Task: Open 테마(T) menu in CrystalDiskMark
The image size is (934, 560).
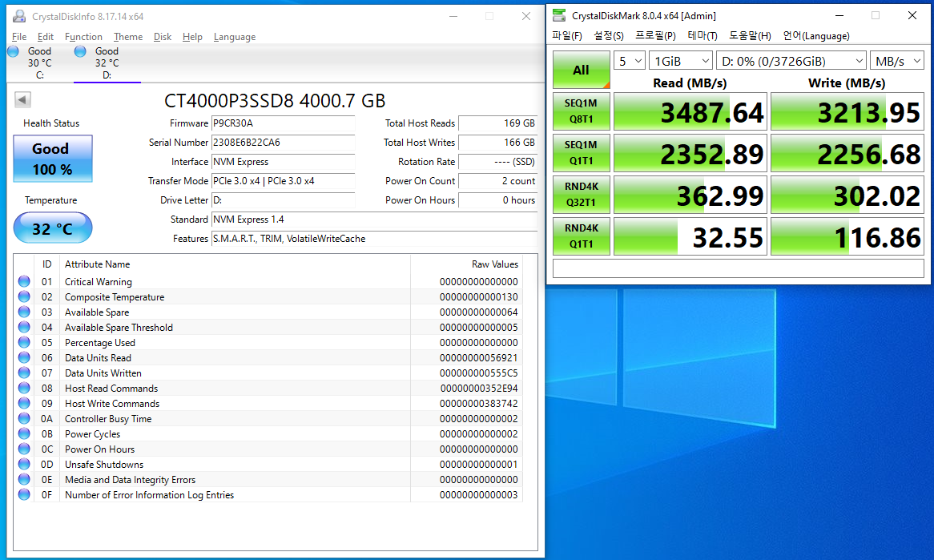Action: pyautogui.click(x=703, y=36)
